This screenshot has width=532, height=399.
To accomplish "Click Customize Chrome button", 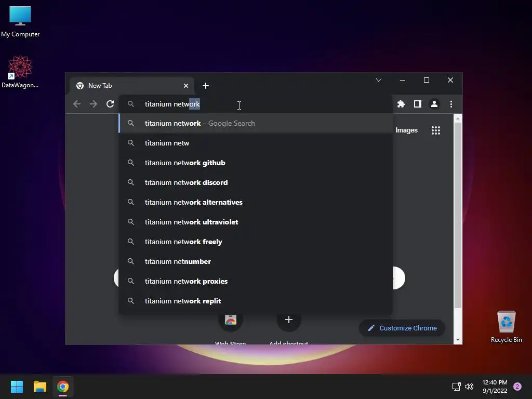I will click(402, 328).
